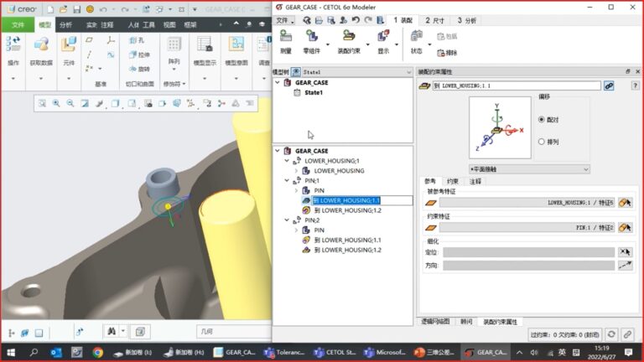Screen dimensions: 644x362
Task: Select 到 LOWER_HOUSING:1.1 under PIN:2
Action: pos(347,240)
